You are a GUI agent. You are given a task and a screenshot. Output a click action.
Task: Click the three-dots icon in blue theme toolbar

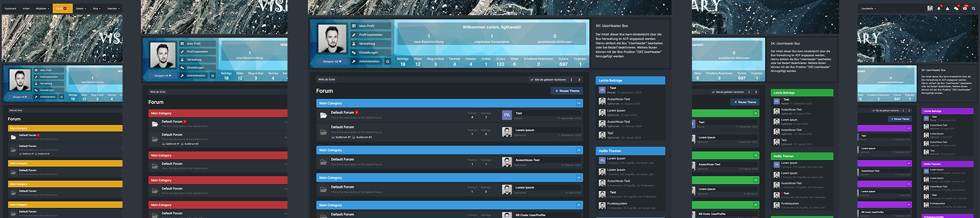(x=571, y=80)
